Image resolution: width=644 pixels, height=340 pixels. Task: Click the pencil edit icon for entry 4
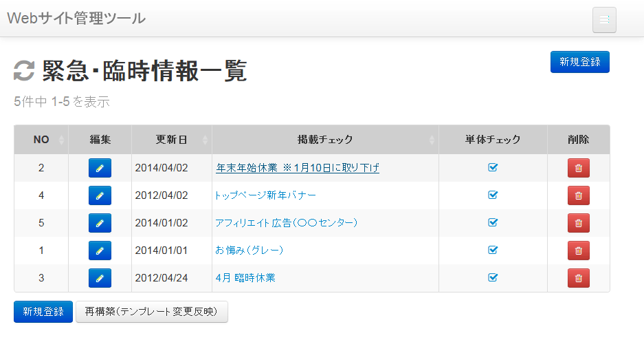point(100,195)
